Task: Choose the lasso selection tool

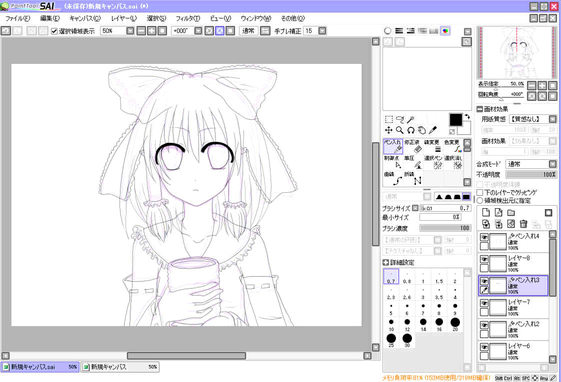Action: coord(400,119)
